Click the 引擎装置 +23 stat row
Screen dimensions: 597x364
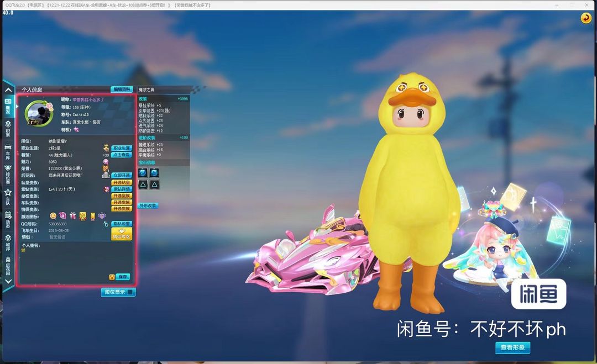[154, 110]
